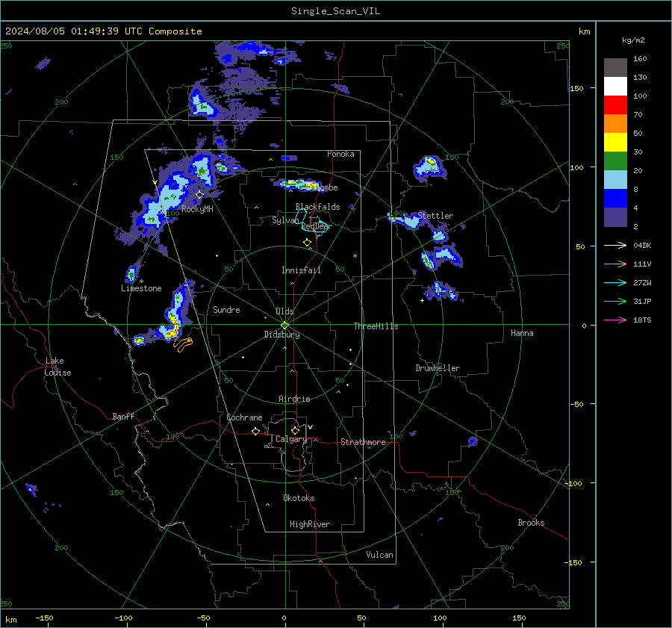Click the Banff label
Viewport: 672px width, 628px height.
tap(123, 416)
